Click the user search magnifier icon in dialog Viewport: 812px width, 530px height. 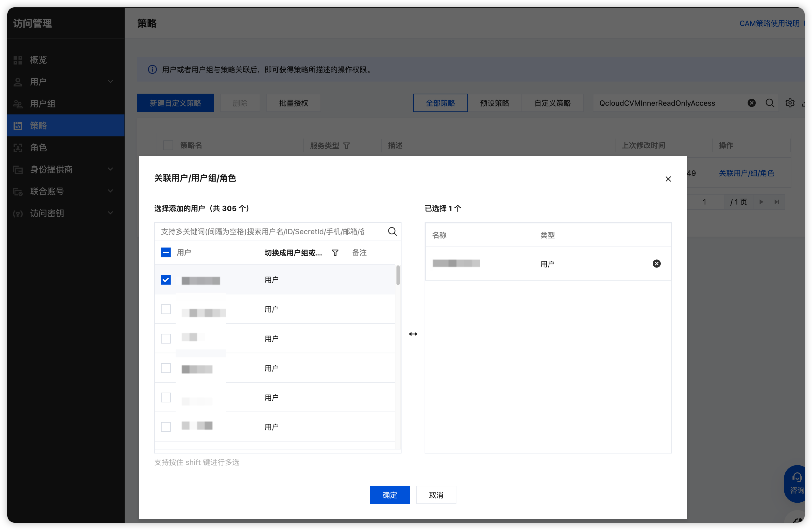tap(392, 232)
